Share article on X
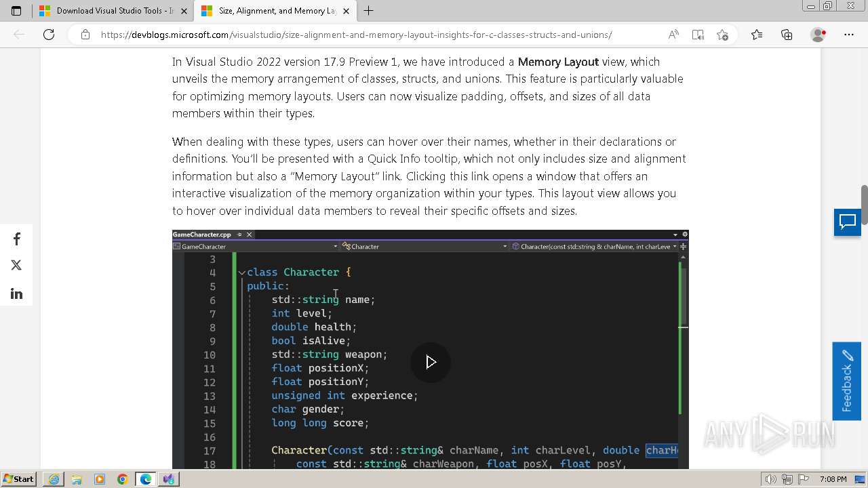The image size is (868, 488). [x=16, y=265]
